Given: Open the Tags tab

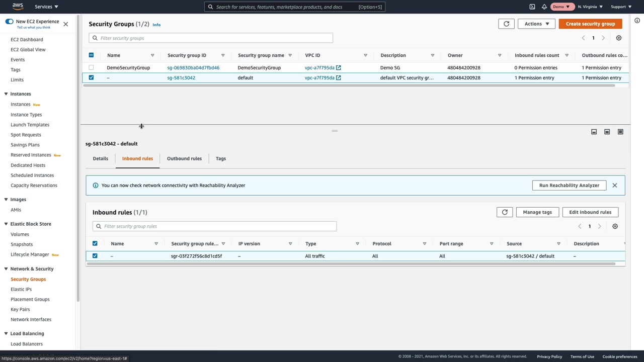Looking at the screenshot, I should (220, 158).
